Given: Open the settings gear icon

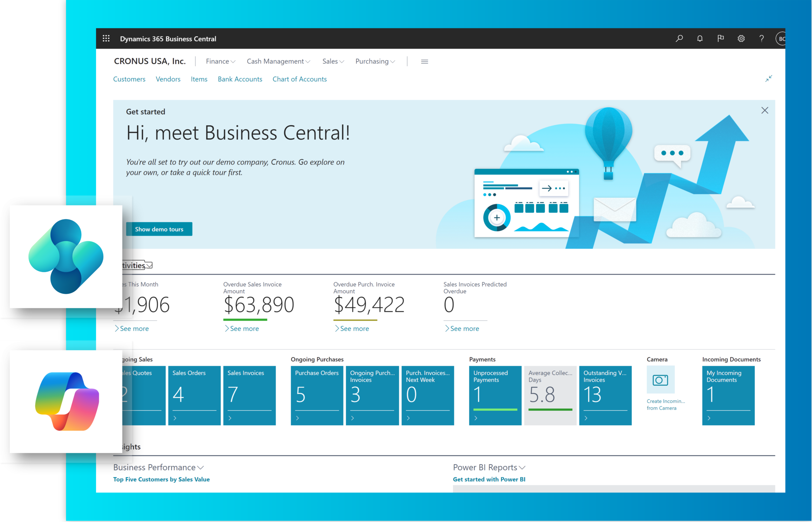Looking at the screenshot, I should pos(741,38).
